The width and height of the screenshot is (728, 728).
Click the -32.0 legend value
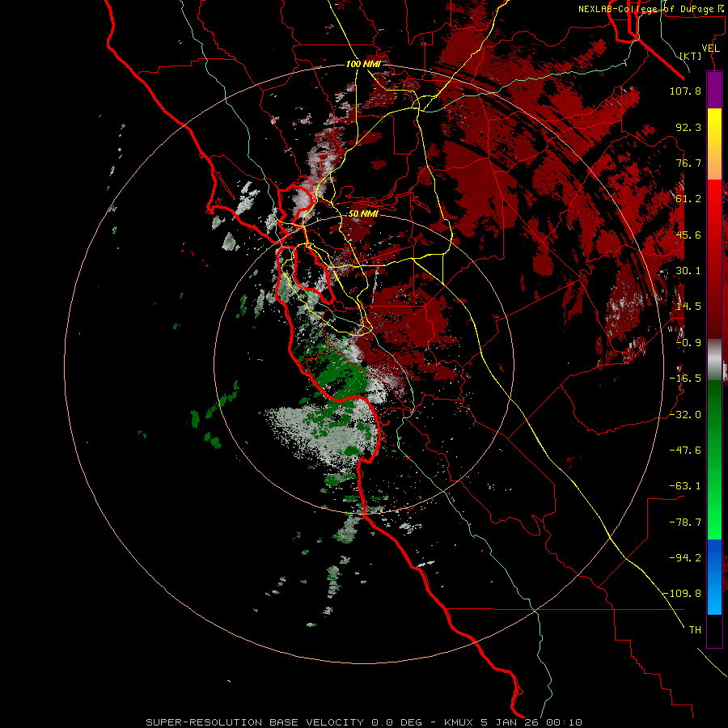click(x=685, y=415)
